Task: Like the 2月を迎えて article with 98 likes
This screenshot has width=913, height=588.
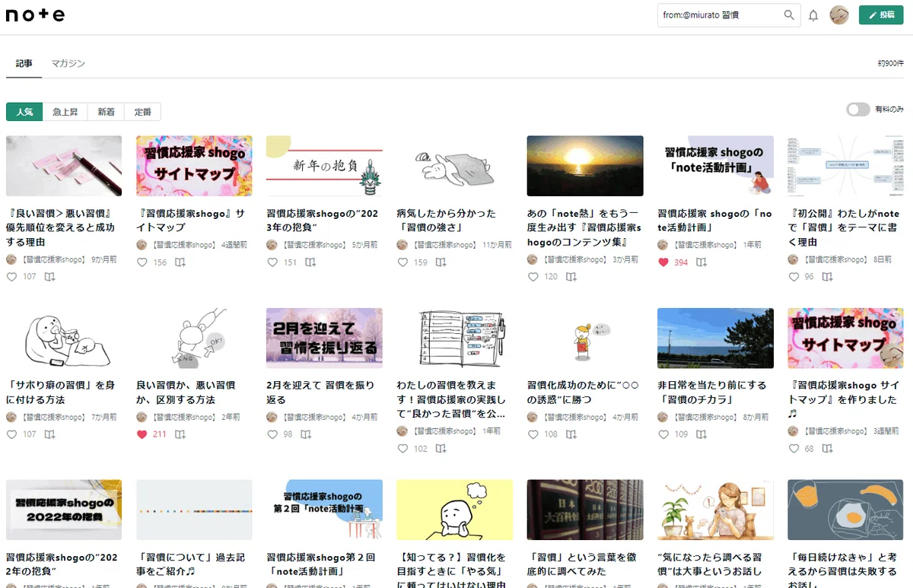Action: click(x=272, y=434)
